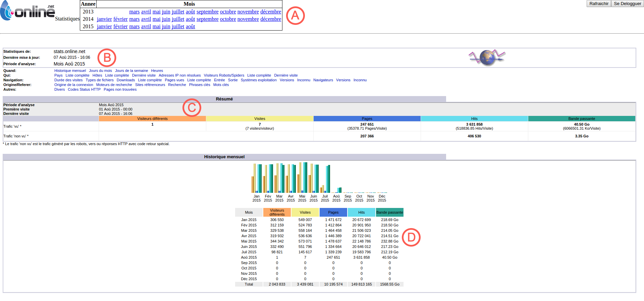
Task: Show Moteurs de recherche referrers
Action: [x=114, y=85]
